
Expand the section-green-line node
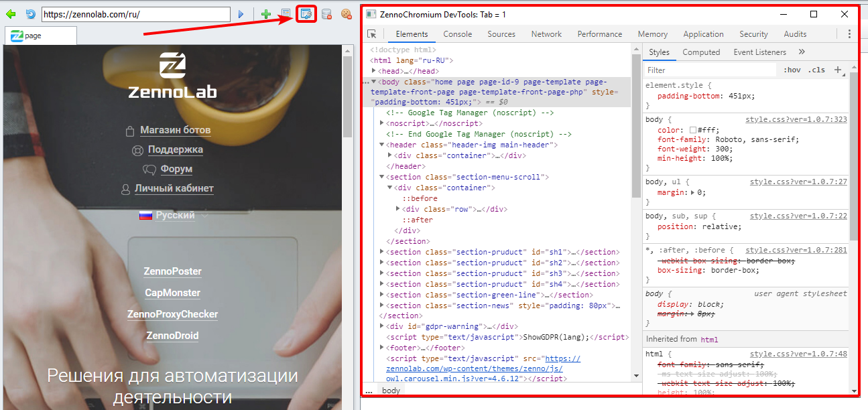(x=381, y=295)
